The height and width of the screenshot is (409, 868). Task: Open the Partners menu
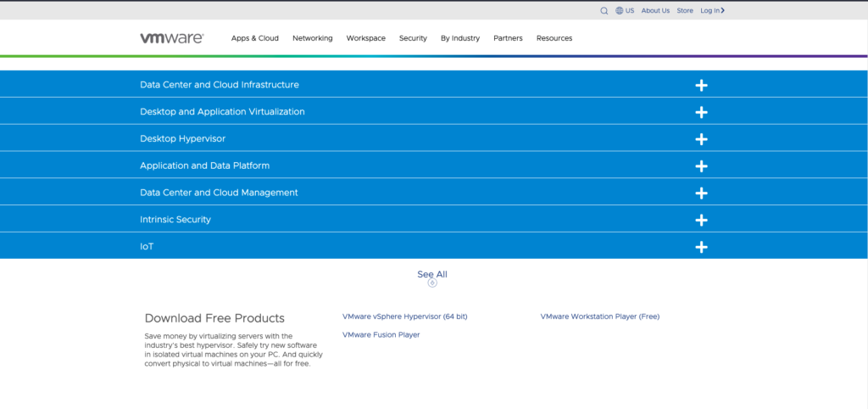pyautogui.click(x=509, y=38)
